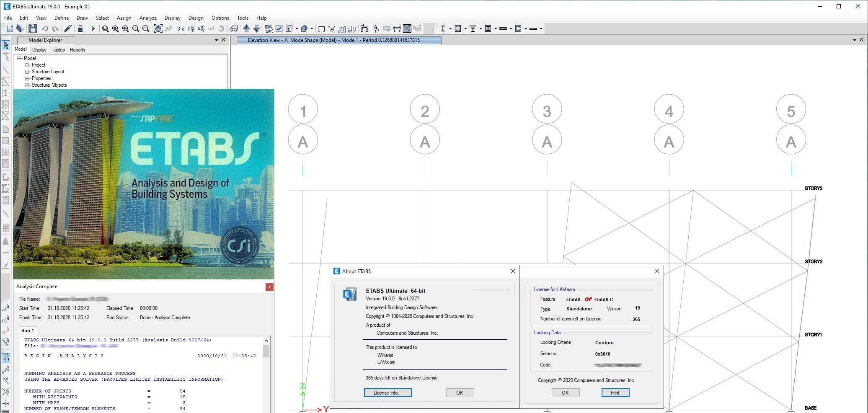The height and width of the screenshot is (413, 868).
Task: Switch to Reports tab in Model Explorer
Action: (77, 50)
